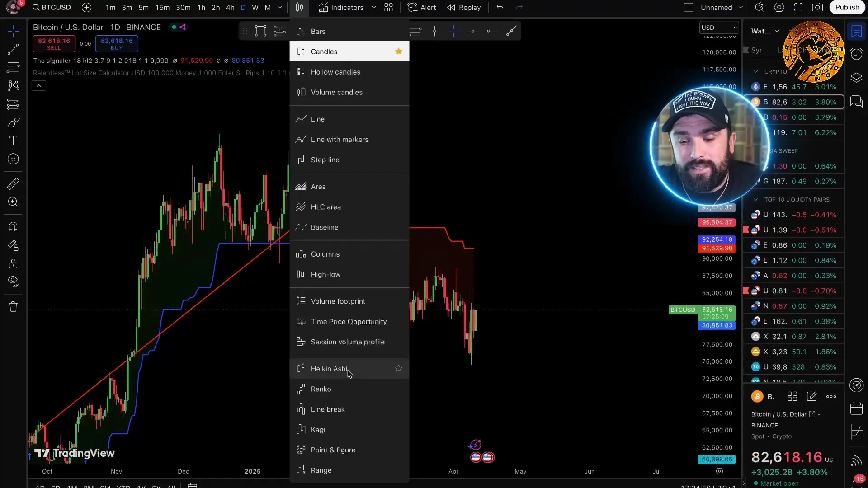Switch to the 4h timeframe
The image size is (868, 488).
(x=230, y=7)
